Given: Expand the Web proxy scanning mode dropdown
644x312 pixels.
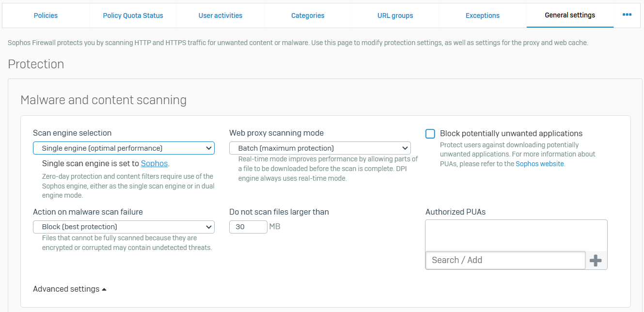Looking at the screenshot, I should pos(320,148).
